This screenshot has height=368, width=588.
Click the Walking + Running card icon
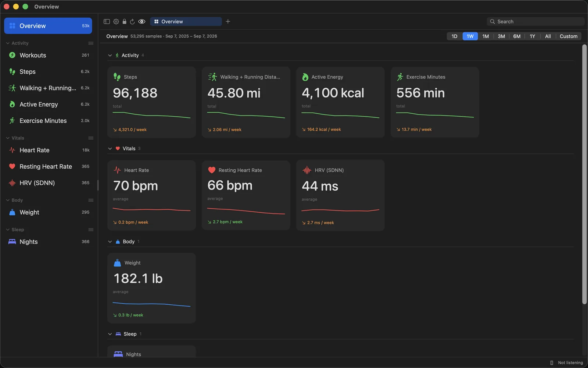pos(212,77)
